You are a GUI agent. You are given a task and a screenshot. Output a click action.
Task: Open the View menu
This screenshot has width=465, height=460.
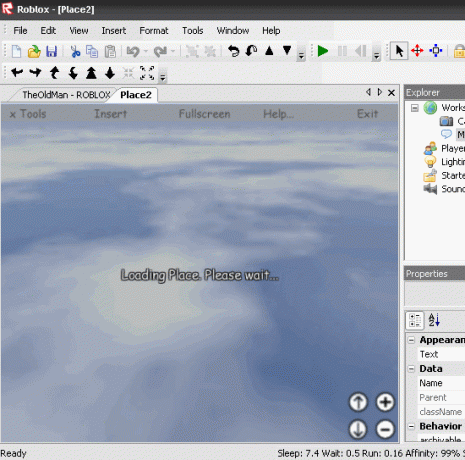79,31
